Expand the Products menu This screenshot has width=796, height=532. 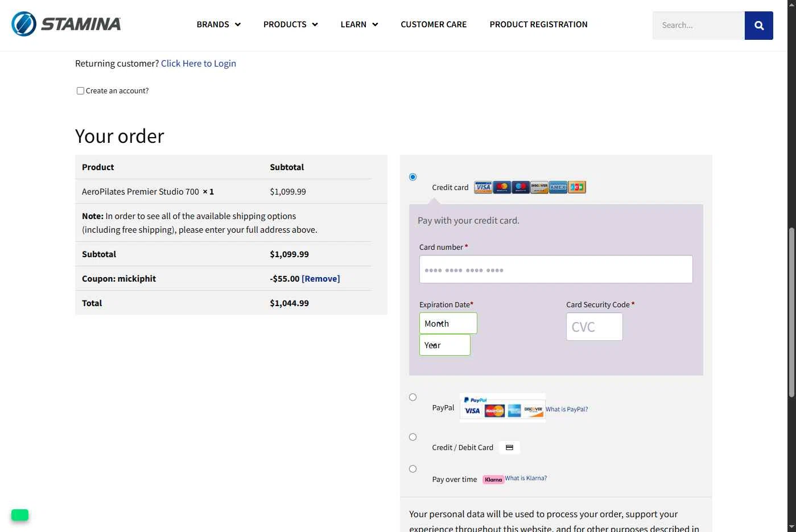click(x=290, y=24)
